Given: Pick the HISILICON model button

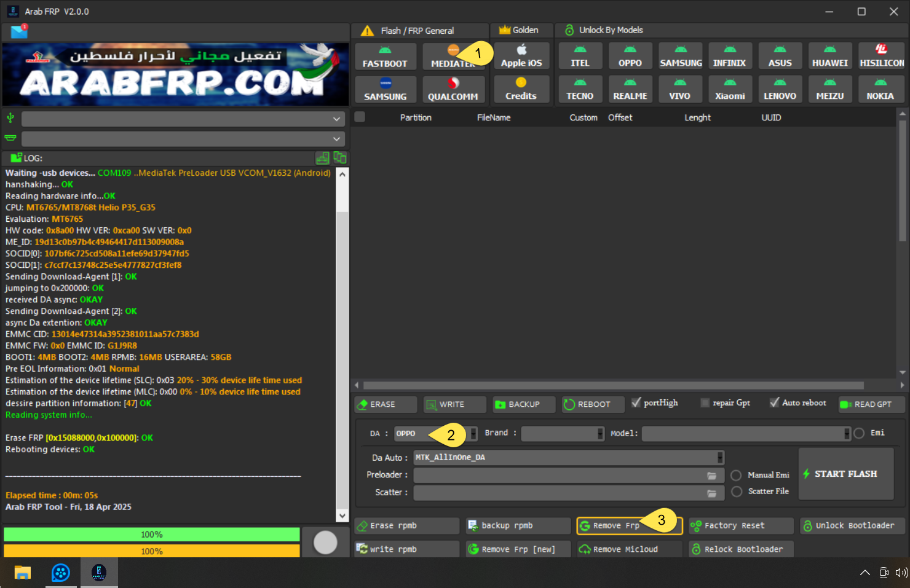Looking at the screenshot, I should pyautogui.click(x=882, y=57).
